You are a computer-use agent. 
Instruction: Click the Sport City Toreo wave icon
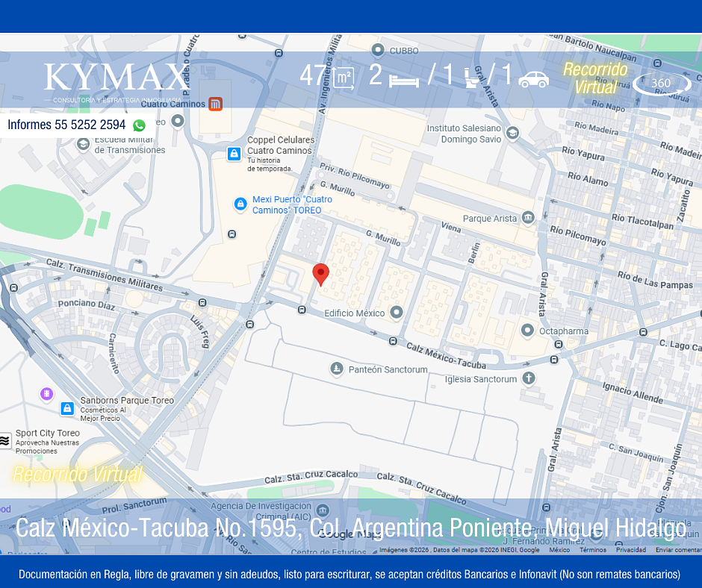pyautogui.click(x=5, y=441)
